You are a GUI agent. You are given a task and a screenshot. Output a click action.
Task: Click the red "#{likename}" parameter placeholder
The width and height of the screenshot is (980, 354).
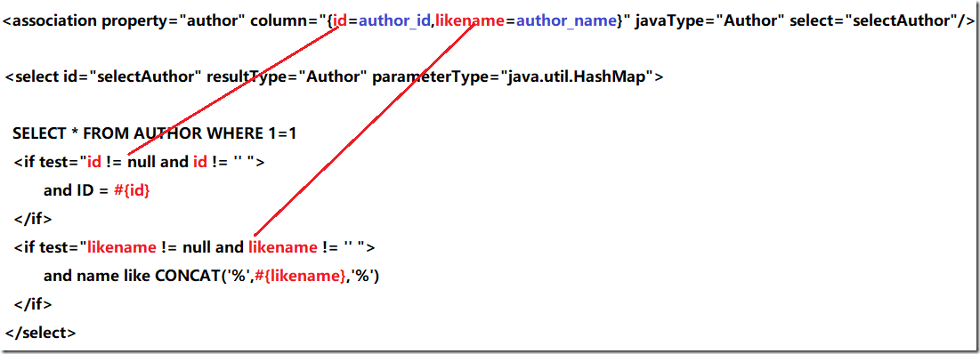pos(300,276)
